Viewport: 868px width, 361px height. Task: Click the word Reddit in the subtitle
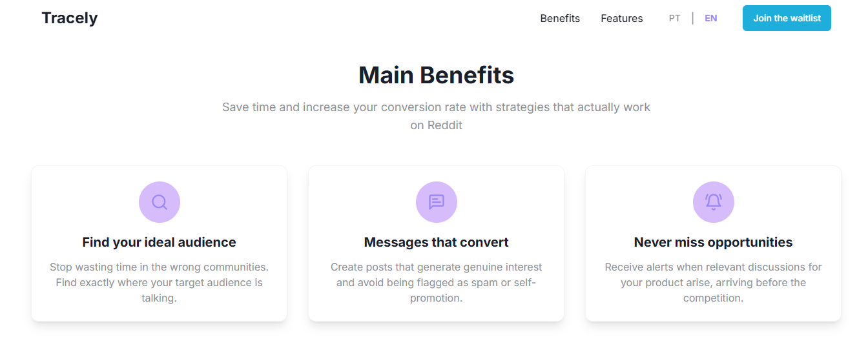[445, 125]
